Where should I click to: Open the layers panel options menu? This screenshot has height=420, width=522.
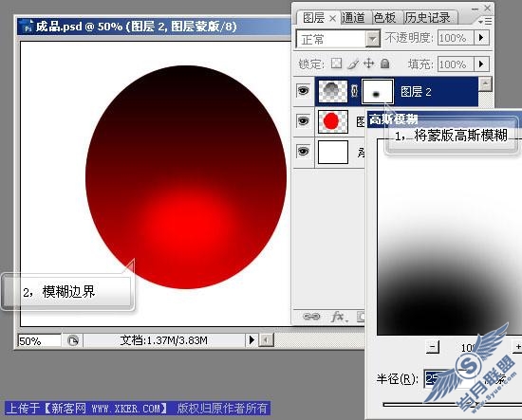pyautogui.click(x=485, y=21)
